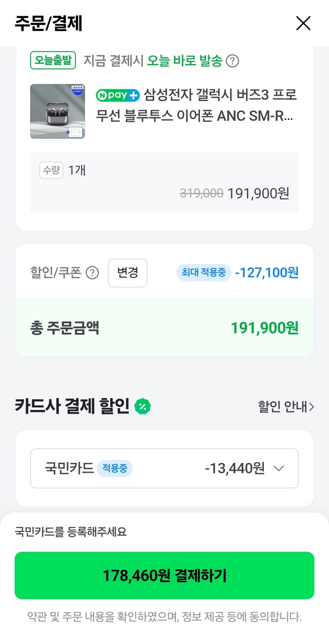Tap the 오늘출발 green badge
The height and width of the screenshot is (644, 329).
(53, 60)
